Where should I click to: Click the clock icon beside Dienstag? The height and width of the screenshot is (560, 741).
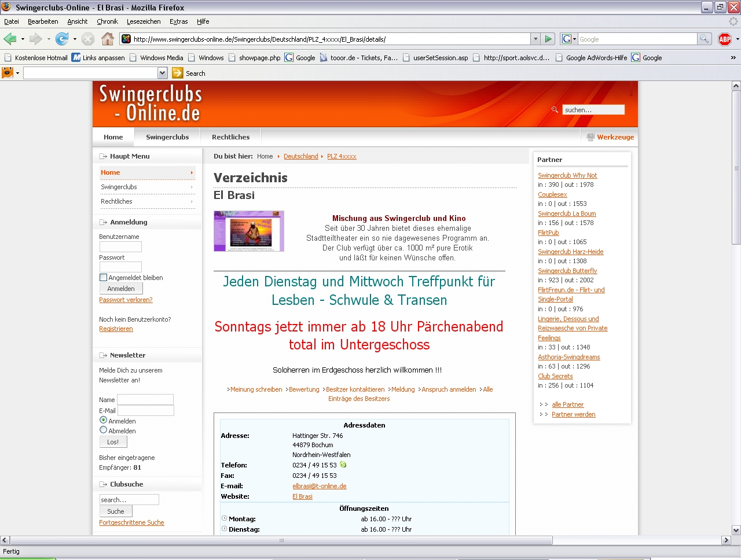click(224, 529)
